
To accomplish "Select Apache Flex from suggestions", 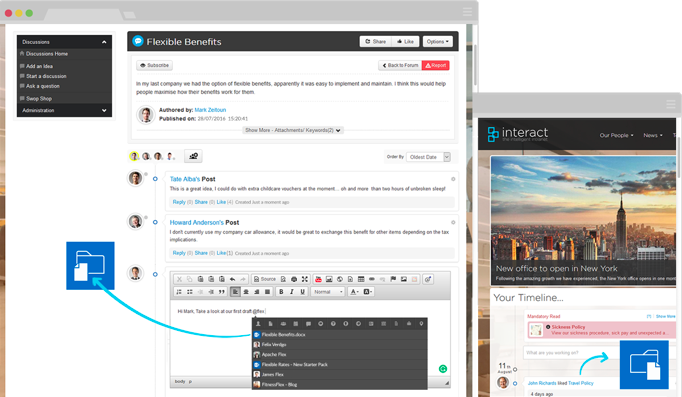I will pos(340,354).
